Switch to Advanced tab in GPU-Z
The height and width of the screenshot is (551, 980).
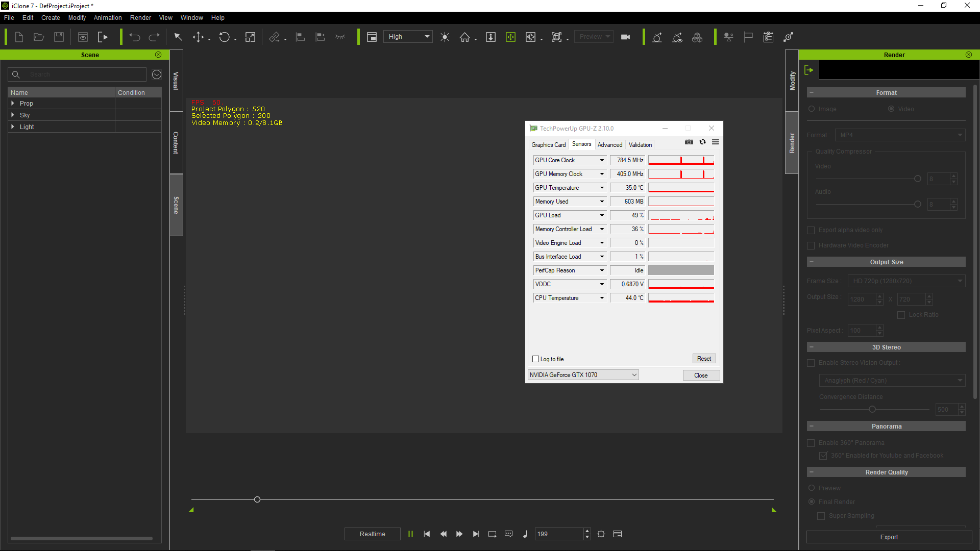pyautogui.click(x=609, y=144)
